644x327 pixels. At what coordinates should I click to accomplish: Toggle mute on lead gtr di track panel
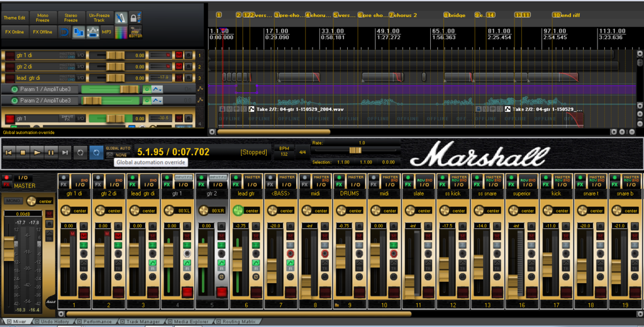(179, 77)
